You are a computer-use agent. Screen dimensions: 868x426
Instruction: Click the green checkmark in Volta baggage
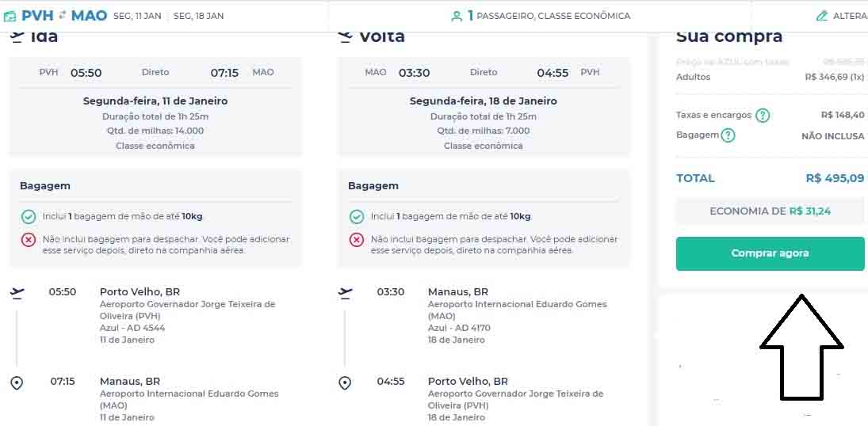357,216
